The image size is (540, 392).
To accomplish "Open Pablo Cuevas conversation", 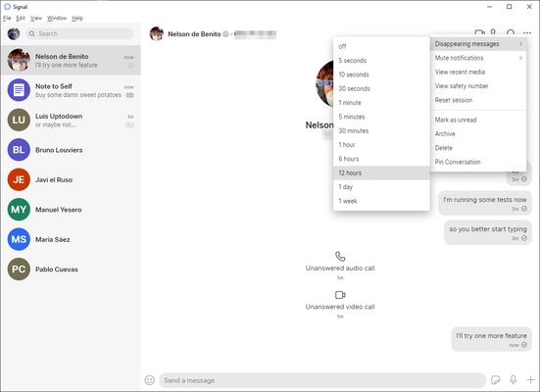I will (71, 269).
